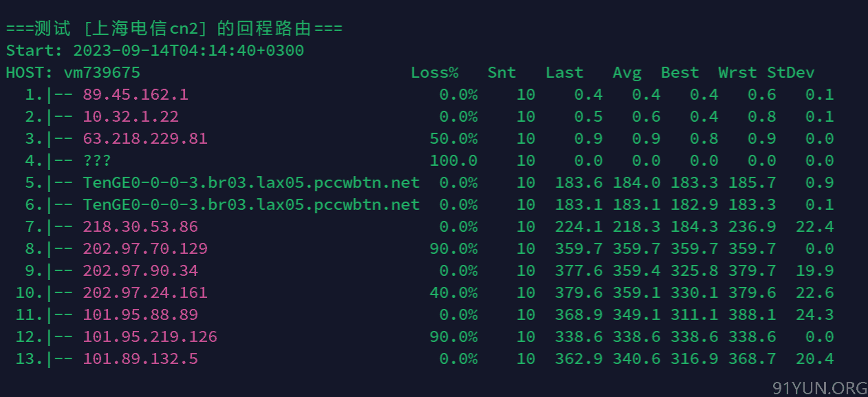This screenshot has height=397, width=868.
Task: Select the unknown ??? hop entry
Action: click(x=97, y=160)
